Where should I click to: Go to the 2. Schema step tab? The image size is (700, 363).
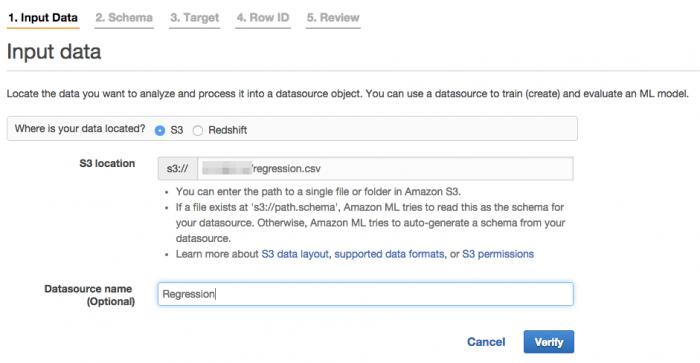tap(124, 18)
